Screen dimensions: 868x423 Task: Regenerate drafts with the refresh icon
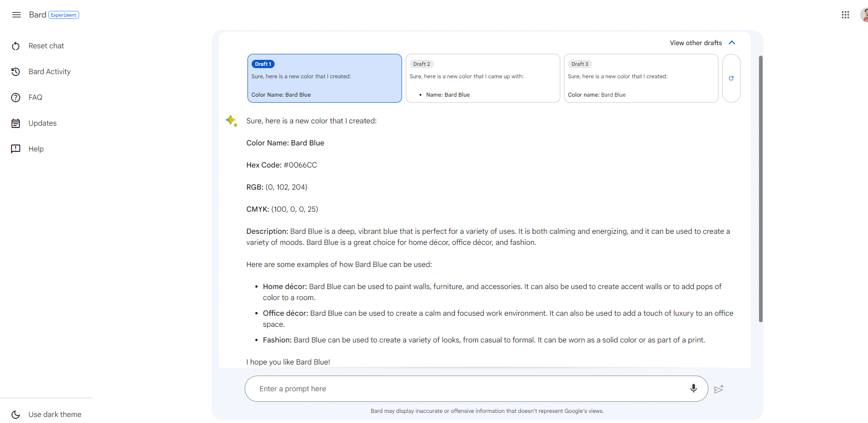(731, 78)
